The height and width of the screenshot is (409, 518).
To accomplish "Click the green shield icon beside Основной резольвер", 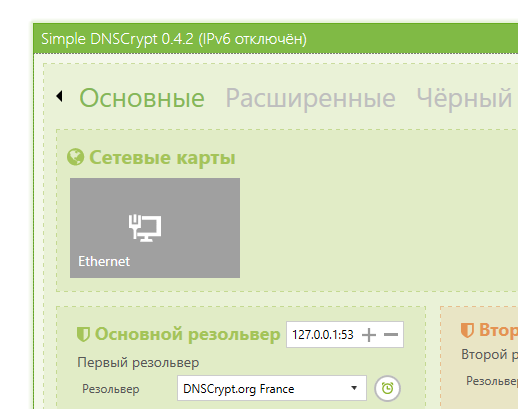I will tap(83, 334).
